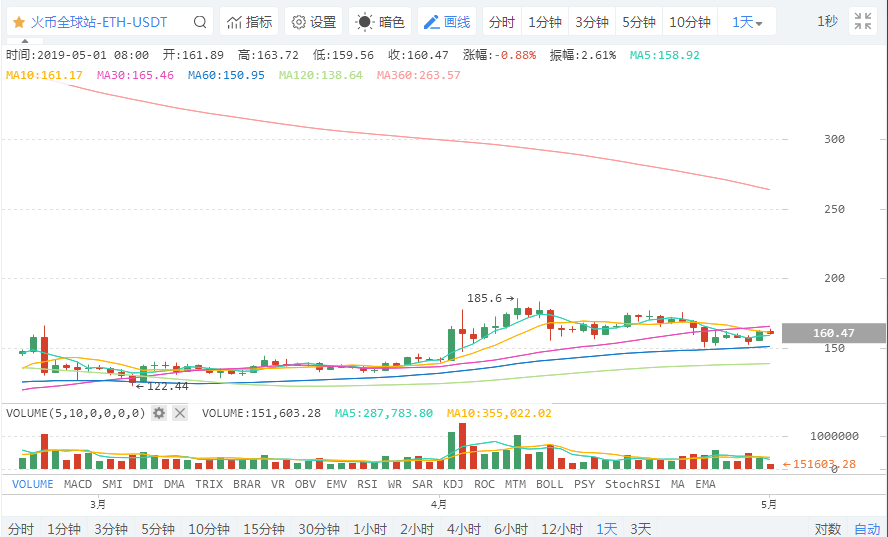This screenshot has width=888, height=537.
Task: Click the search magnifier icon
Action: pos(200,22)
